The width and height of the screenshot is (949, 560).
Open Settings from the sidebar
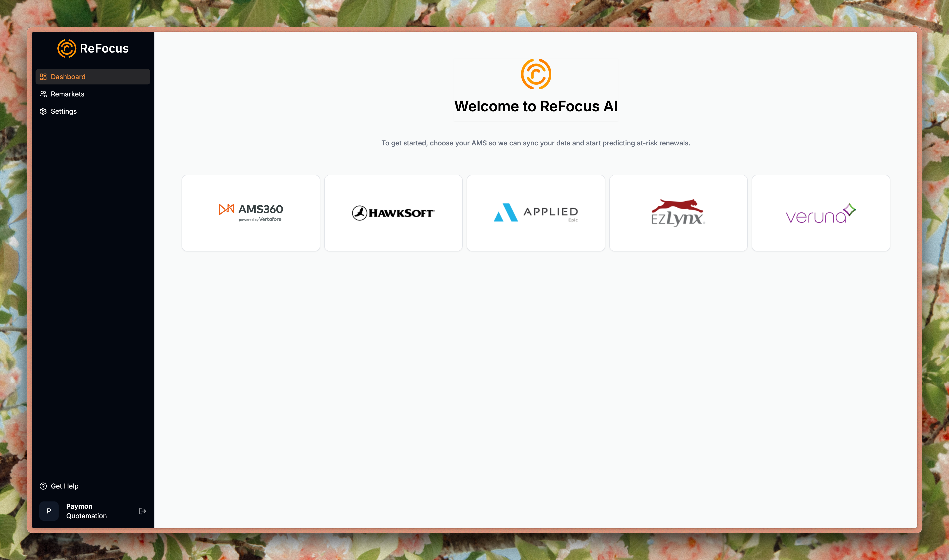pos(93,111)
